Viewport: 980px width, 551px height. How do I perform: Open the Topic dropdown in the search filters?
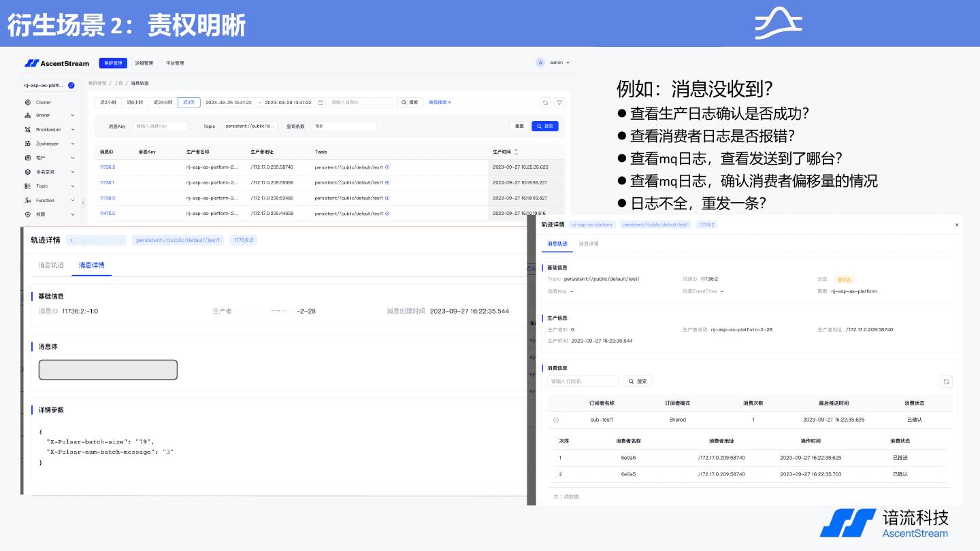tap(250, 127)
